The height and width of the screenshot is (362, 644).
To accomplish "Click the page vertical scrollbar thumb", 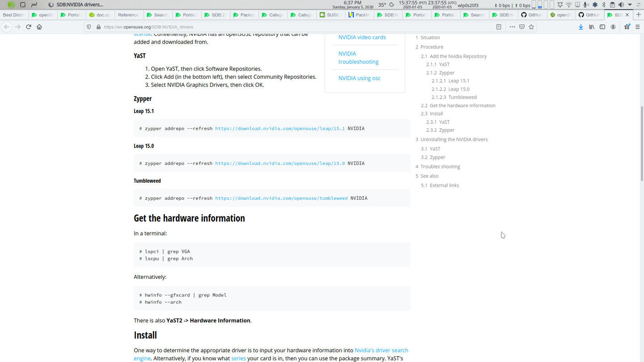I will (642, 143).
